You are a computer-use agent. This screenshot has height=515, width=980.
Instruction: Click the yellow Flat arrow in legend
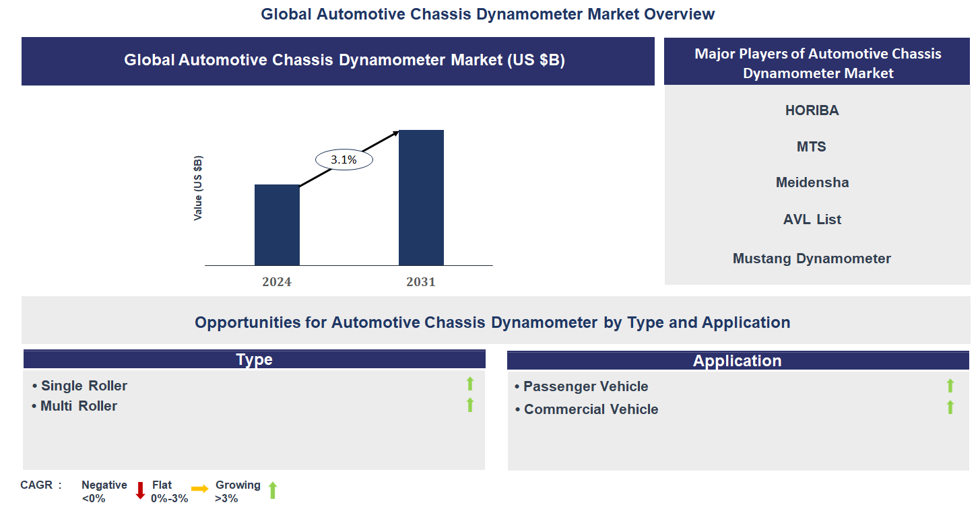pyautogui.click(x=199, y=489)
